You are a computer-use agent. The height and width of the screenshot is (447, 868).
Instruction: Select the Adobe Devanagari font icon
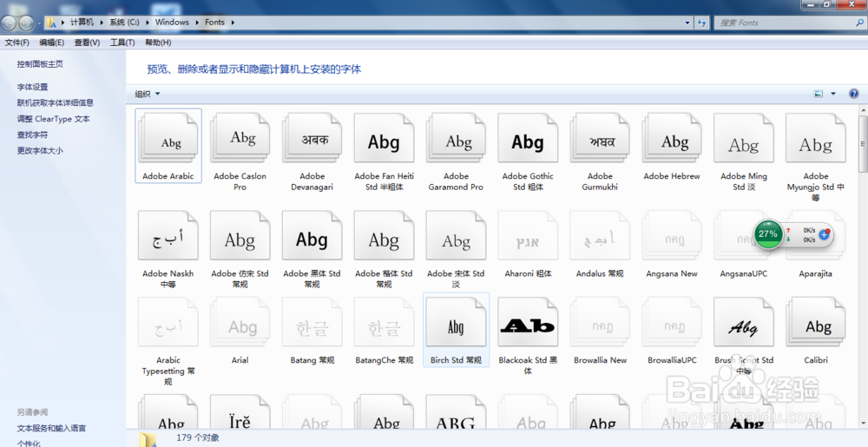(x=312, y=138)
